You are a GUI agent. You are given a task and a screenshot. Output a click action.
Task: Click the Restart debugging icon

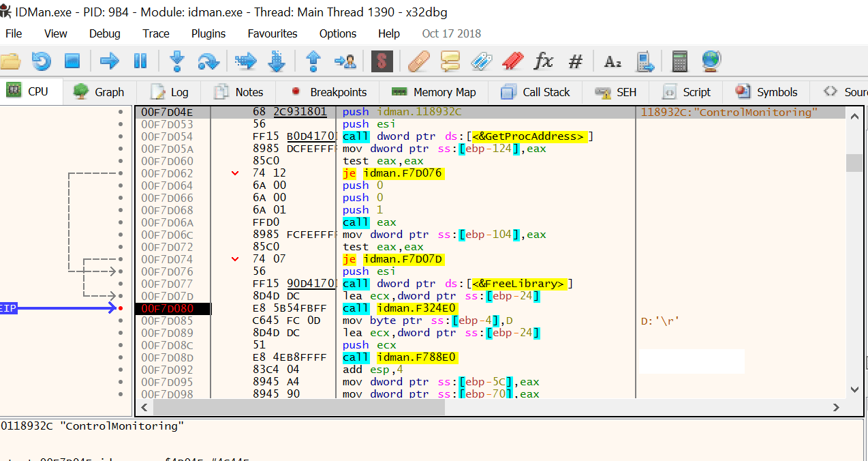(42, 61)
